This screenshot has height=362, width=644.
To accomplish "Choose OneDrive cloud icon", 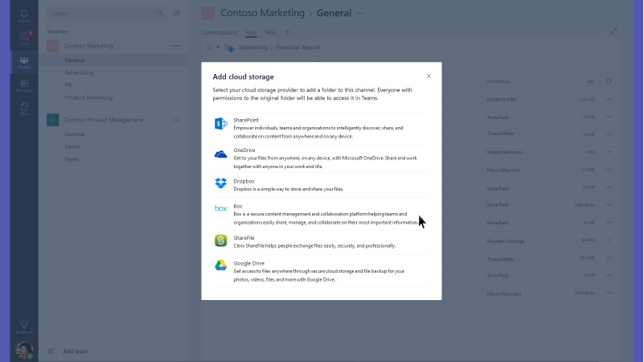I will [x=220, y=154].
